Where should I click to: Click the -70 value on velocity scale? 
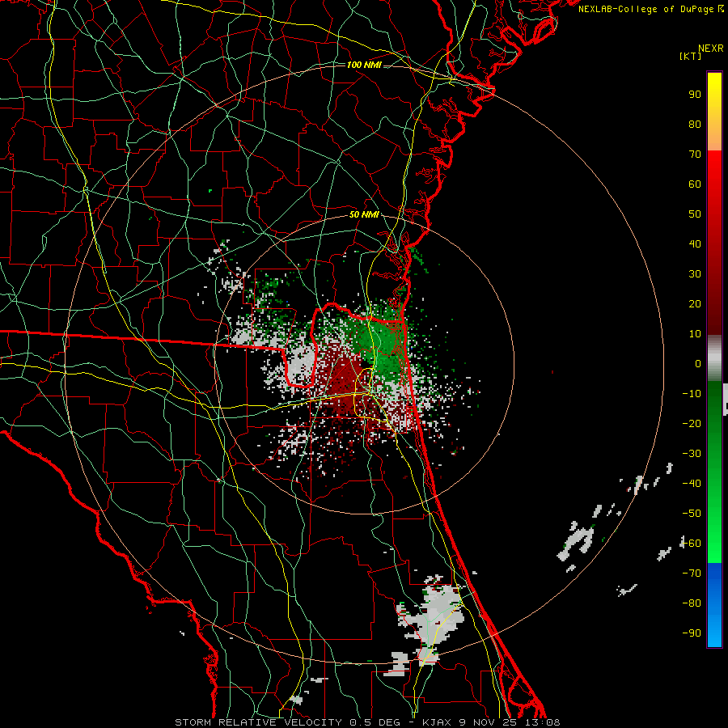692,574
